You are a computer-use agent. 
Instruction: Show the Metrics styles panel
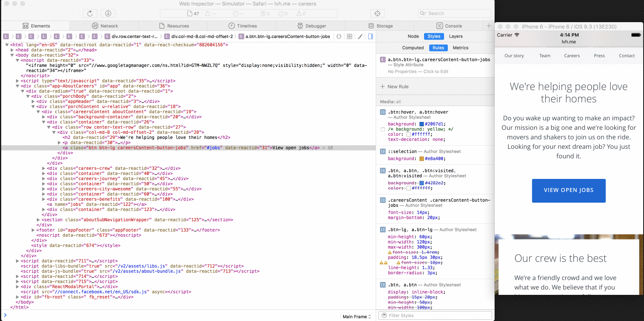(461, 48)
